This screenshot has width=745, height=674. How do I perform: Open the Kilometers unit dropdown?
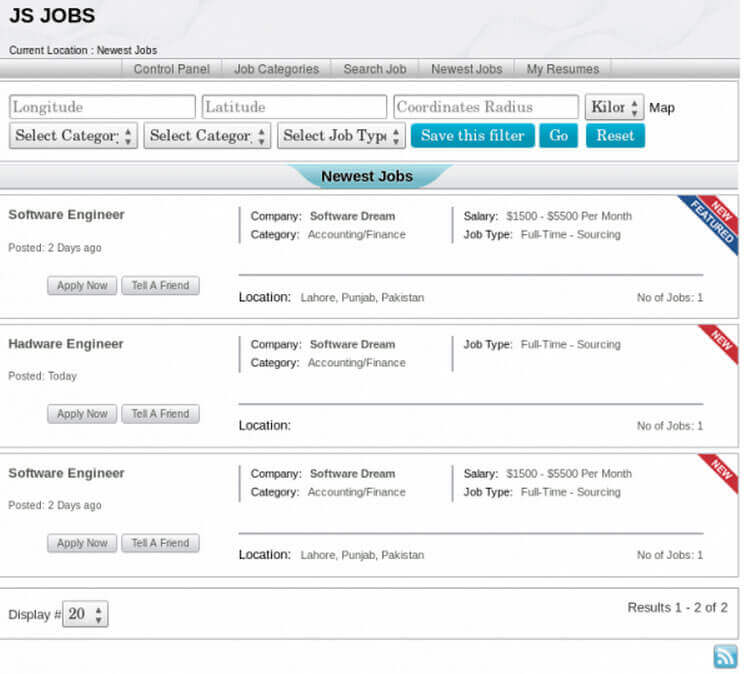pos(614,107)
